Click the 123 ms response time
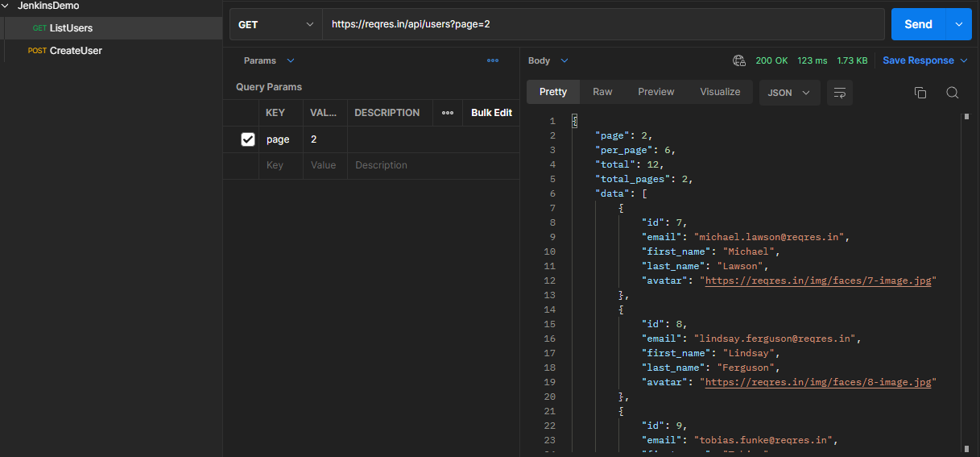 [812, 60]
